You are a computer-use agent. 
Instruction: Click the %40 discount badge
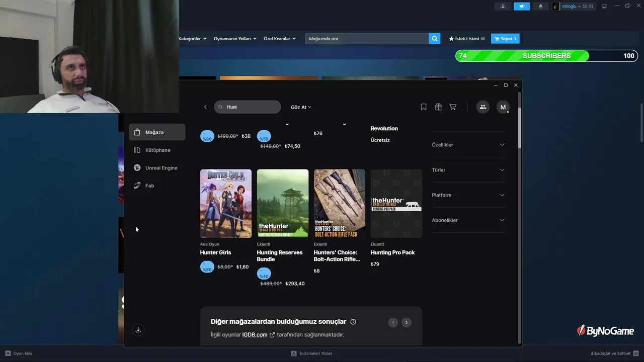coord(264,274)
